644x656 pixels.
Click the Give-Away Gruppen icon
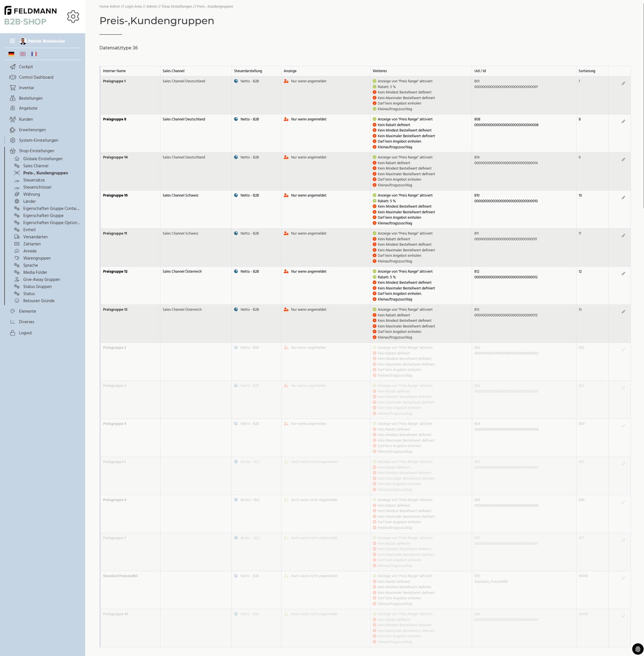point(17,279)
